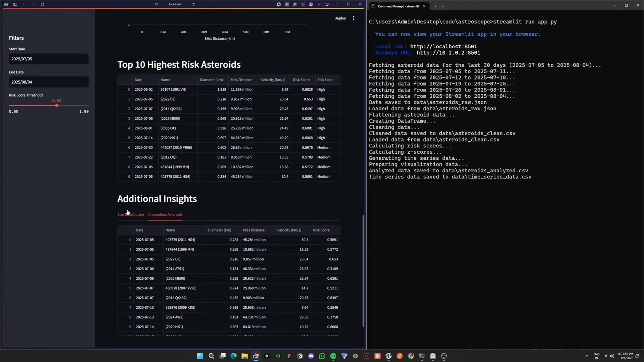The width and height of the screenshot is (644, 362).
Task: Open site controls icon right of localhost
Action: (x=194, y=4)
